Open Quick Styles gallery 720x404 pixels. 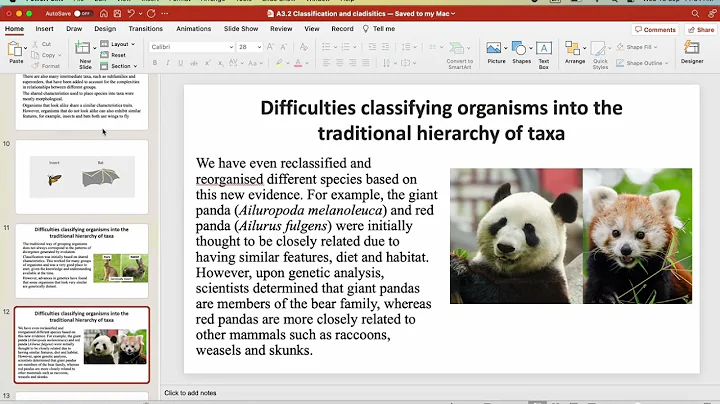(600, 55)
